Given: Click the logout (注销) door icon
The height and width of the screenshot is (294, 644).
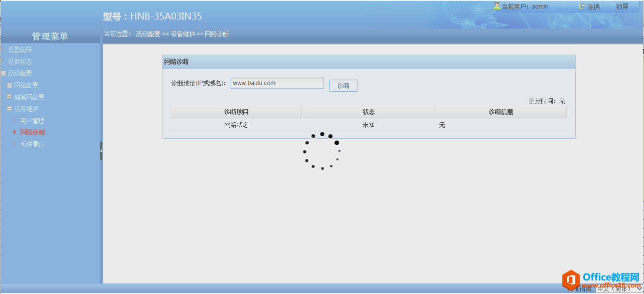Looking at the screenshot, I should 582,6.
